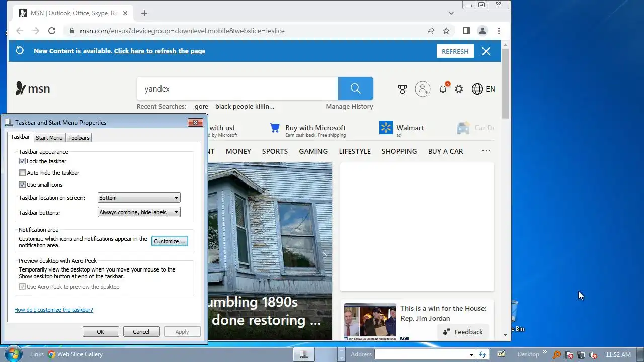644x362 pixels.
Task: Click Chrome's address bar URL
Action: coord(182,31)
